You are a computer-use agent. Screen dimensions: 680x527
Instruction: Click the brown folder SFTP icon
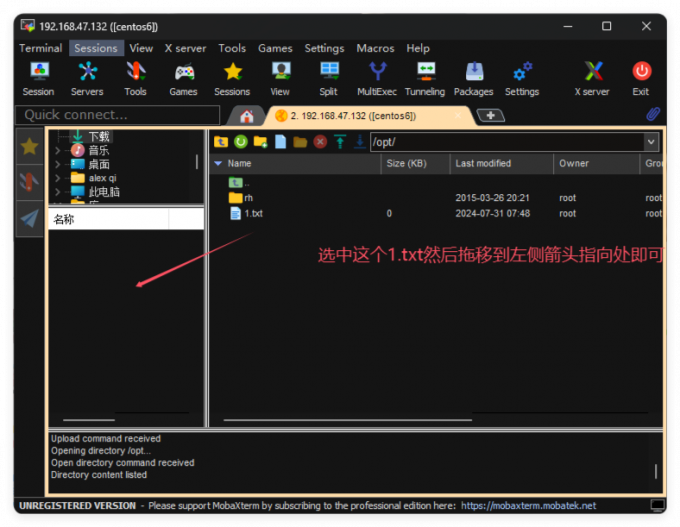(x=300, y=142)
